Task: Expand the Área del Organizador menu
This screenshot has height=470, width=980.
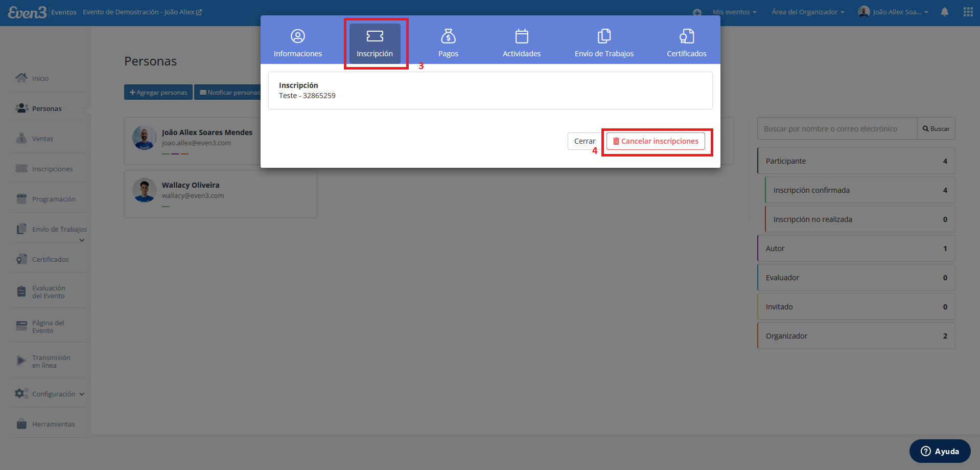Action: [x=808, y=12]
